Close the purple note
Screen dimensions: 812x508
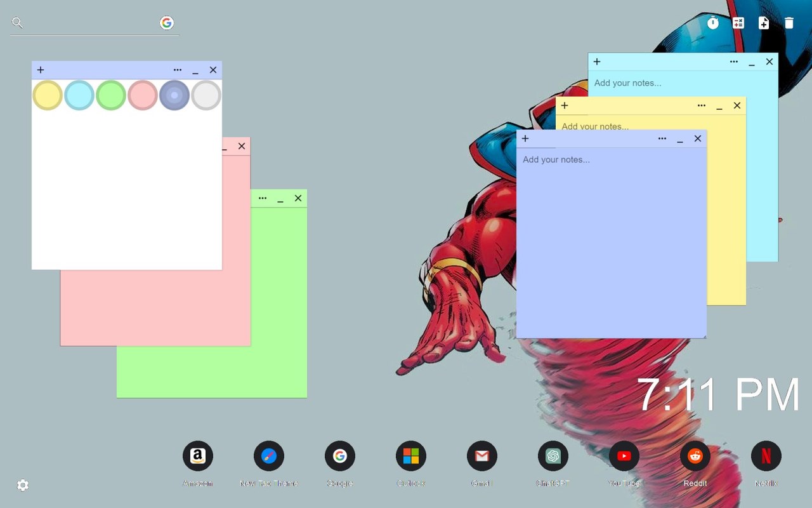[698, 138]
